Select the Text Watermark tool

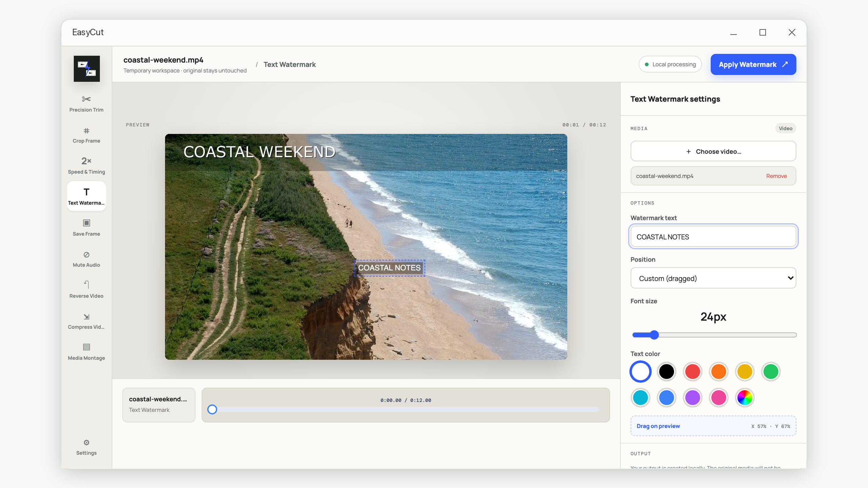(x=86, y=196)
